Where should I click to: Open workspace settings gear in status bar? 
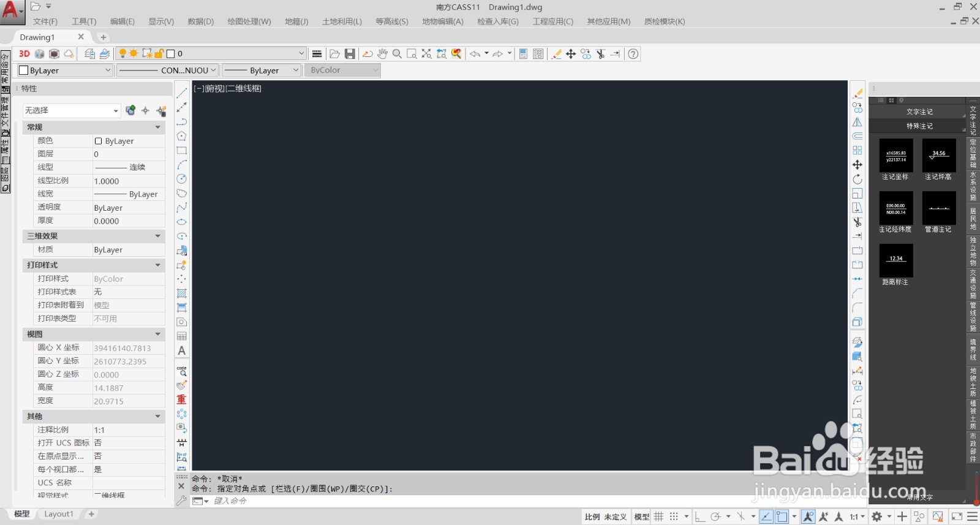click(877, 517)
